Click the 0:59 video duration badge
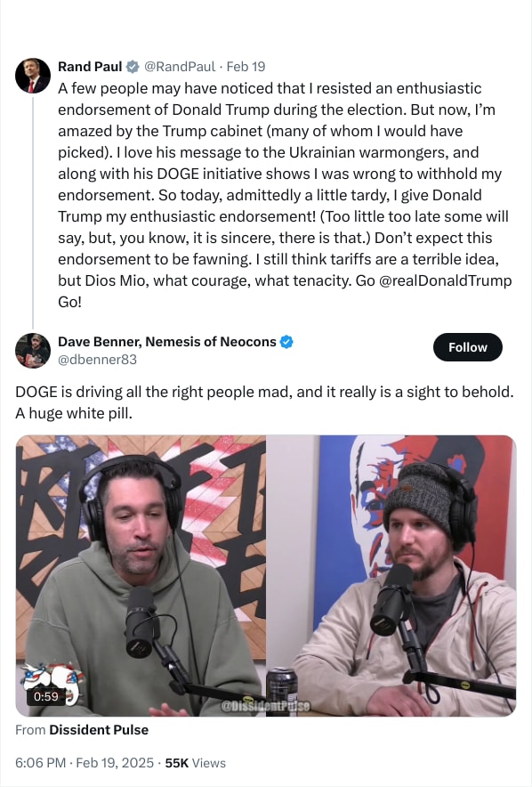This screenshot has height=787, width=532. click(45, 696)
